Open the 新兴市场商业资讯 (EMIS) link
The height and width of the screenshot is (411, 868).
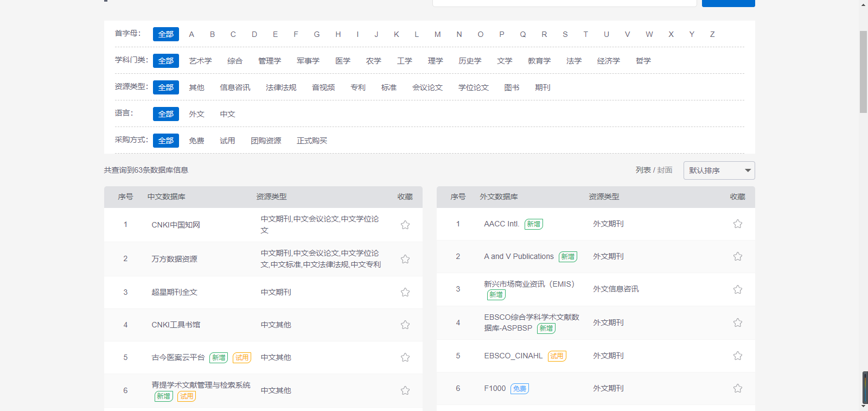coord(528,284)
